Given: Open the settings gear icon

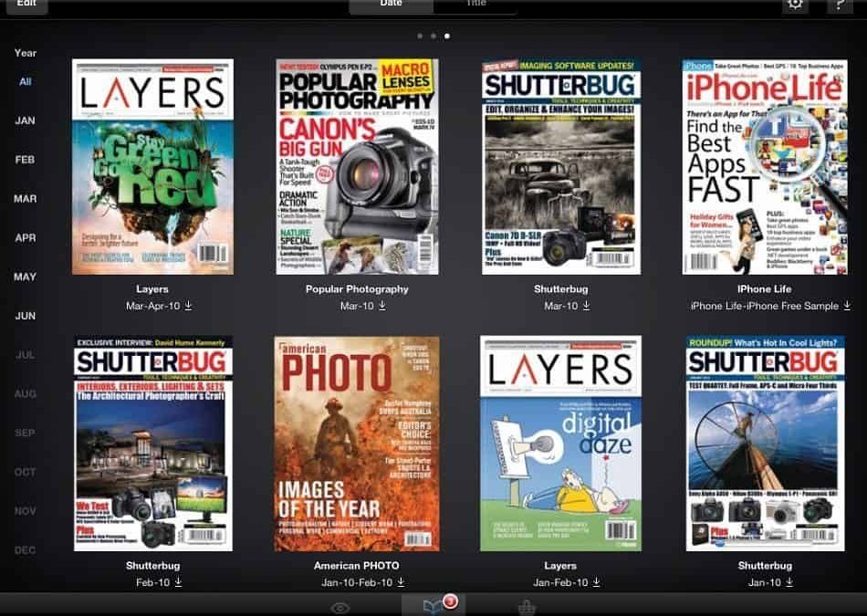Looking at the screenshot, I should (795, 5).
